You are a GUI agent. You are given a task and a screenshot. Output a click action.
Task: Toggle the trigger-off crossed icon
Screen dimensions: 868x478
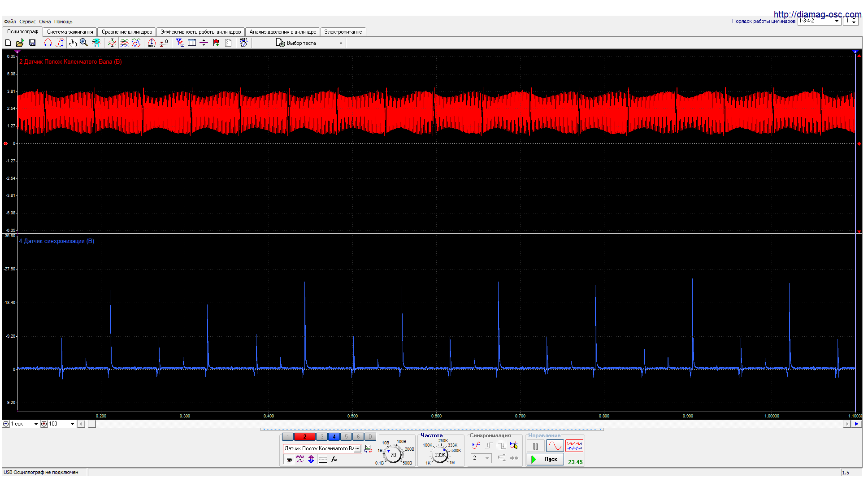point(514,445)
